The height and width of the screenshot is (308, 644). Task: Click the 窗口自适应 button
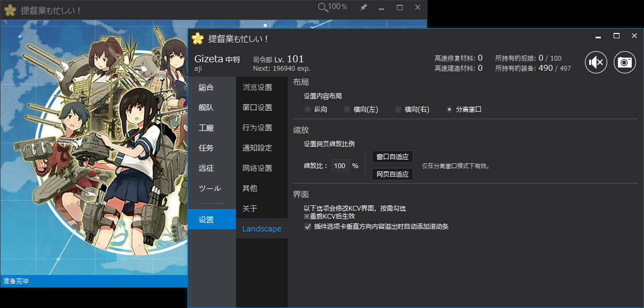point(392,156)
